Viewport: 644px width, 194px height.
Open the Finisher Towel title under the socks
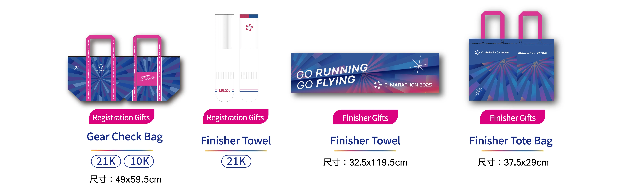[x=236, y=140]
